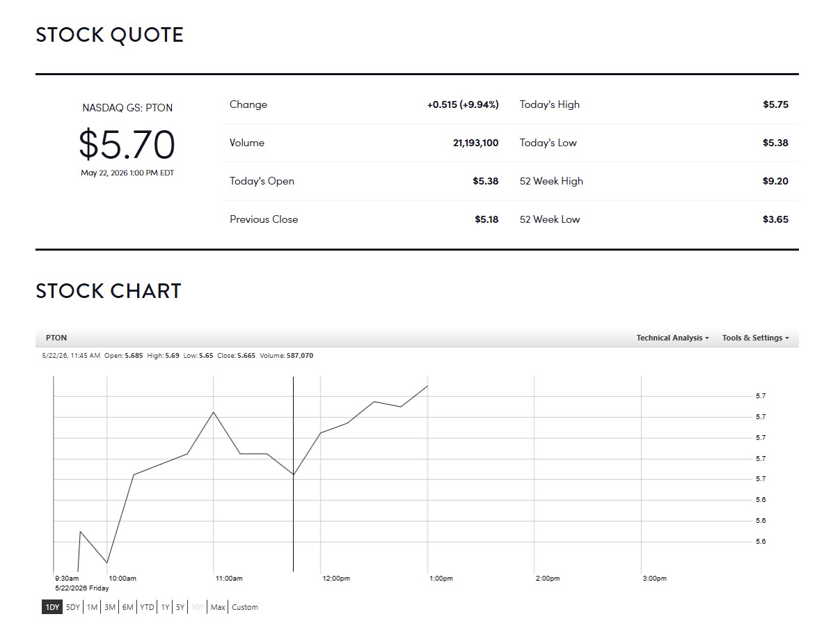The width and height of the screenshot is (840, 635).
Task: Click the 52 Week High value $9.20
Action: pyautogui.click(x=775, y=181)
